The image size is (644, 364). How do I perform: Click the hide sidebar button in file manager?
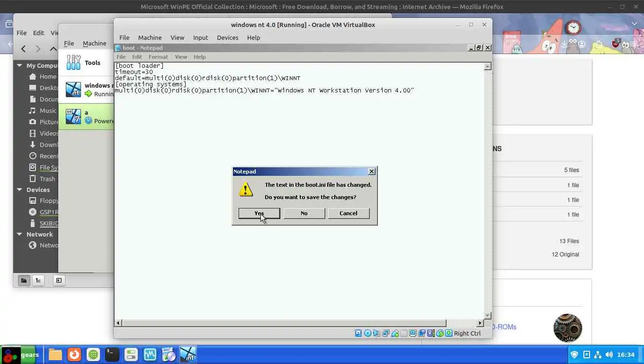point(59,280)
